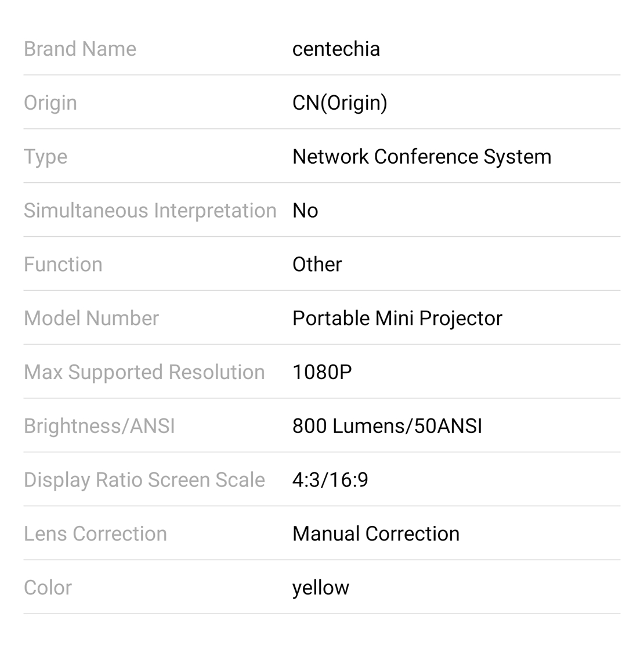
Task: Click the Origin label
Action: pyautogui.click(x=50, y=103)
